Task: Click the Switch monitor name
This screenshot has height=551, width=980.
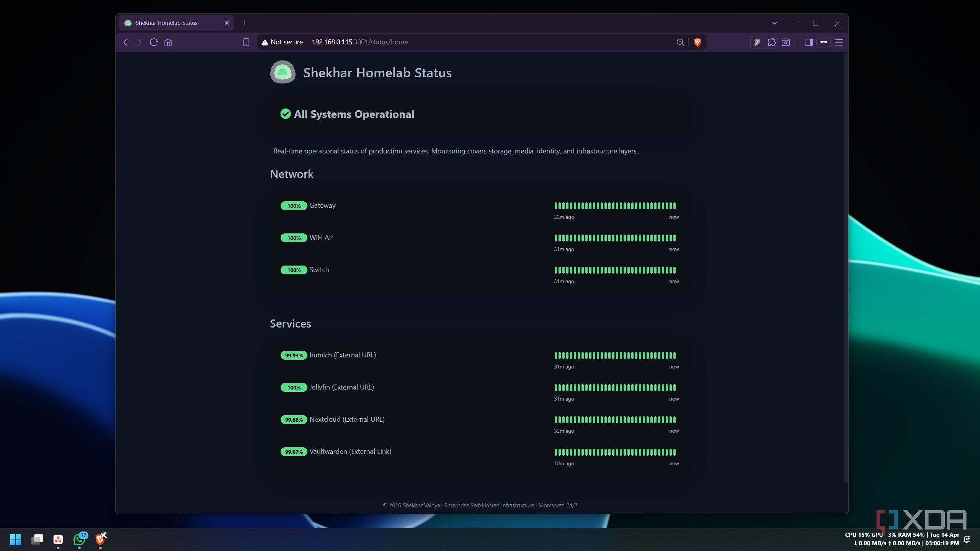Action: (319, 270)
